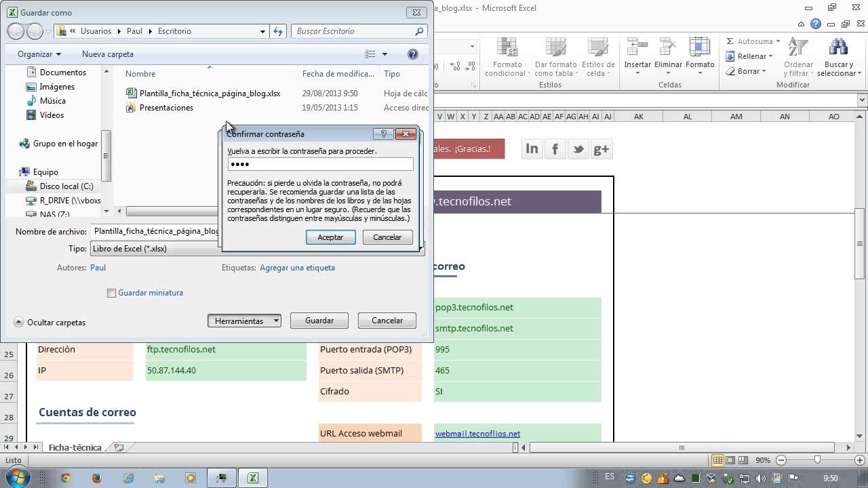Image resolution: width=868 pixels, height=488 pixels.
Task: Click the Excel taskbar icon
Action: 252,478
